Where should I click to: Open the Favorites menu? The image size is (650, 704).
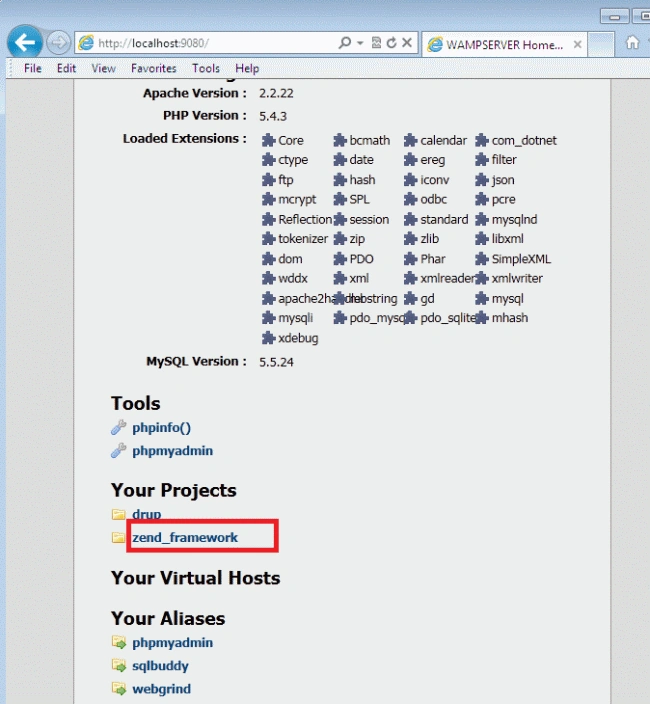click(154, 68)
